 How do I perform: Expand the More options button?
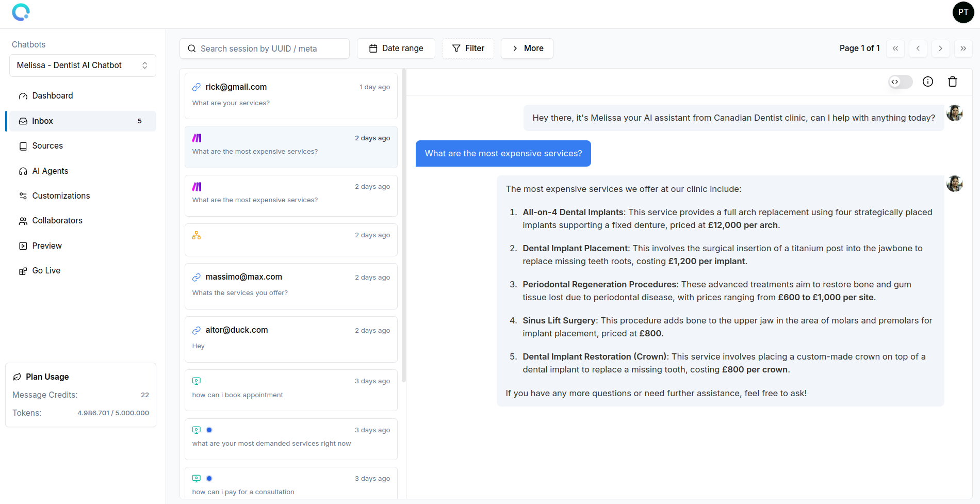point(527,48)
